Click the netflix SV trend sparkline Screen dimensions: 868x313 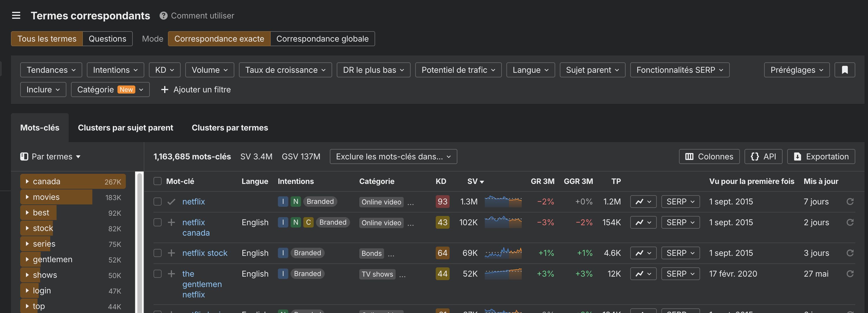(x=503, y=201)
